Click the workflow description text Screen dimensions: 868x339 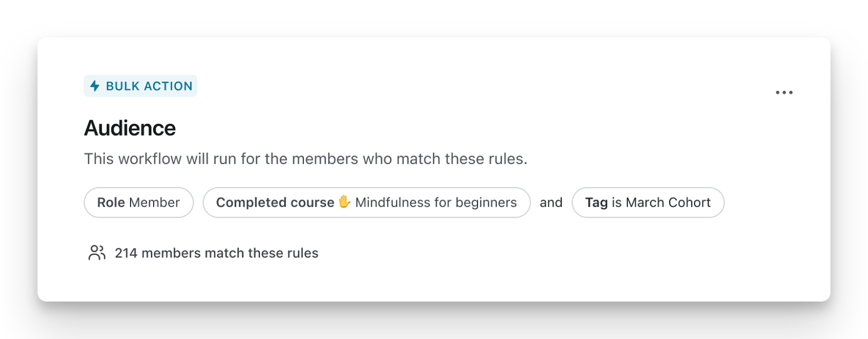pos(305,159)
